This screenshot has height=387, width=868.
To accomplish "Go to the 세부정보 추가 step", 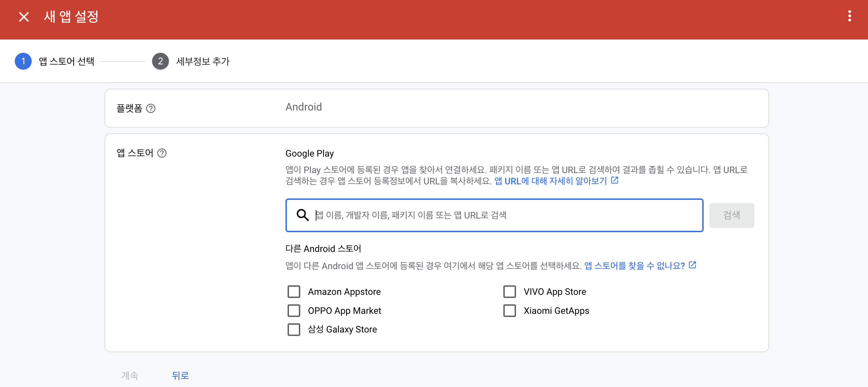I will [203, 62].
